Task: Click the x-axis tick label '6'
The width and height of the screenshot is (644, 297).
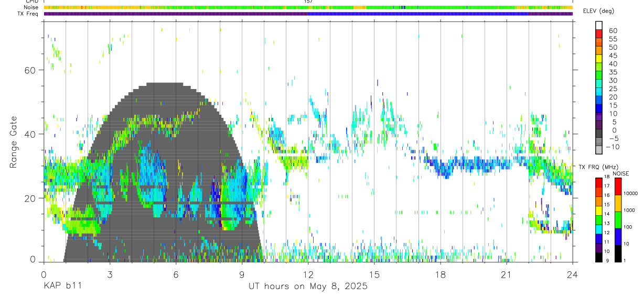Action: [x=176, y=274]
